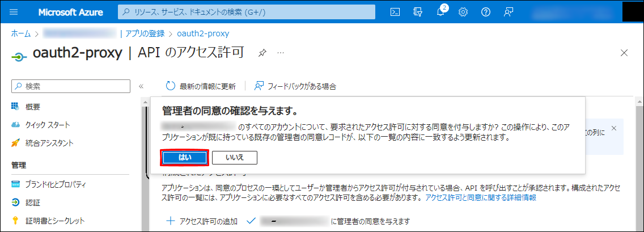Open directory and subscription filter icon

coord(419,12)
